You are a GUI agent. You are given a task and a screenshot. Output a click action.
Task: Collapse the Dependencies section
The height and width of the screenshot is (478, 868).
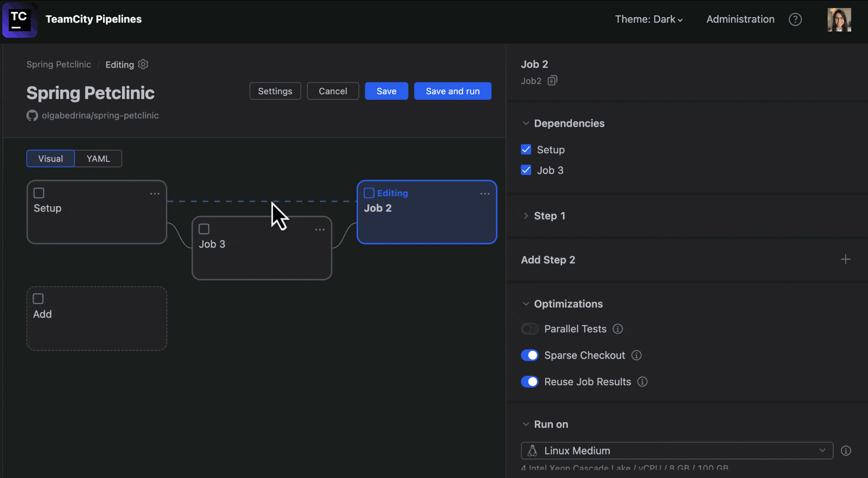526,123
